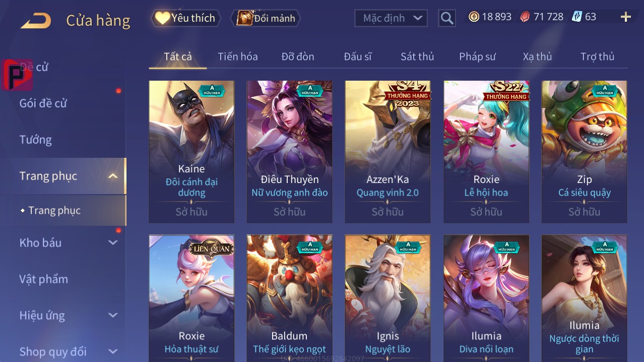Viewport: 644px width, 362px height.
Task: Tap the plus icon to add currency
Action: [x=626, y=17]
